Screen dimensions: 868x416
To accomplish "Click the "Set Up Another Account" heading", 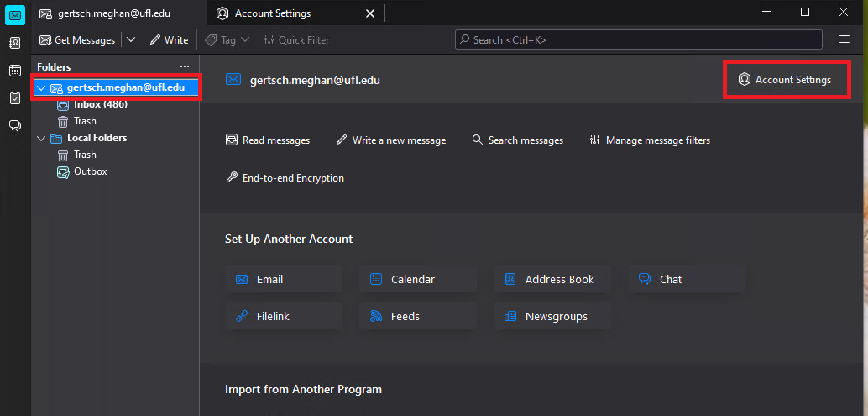I will point(289,240).
